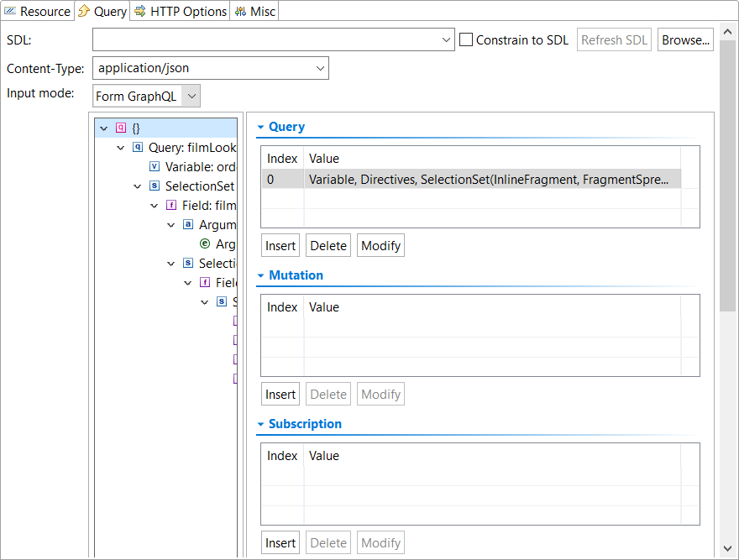This screenshot has height=560, width=739.
Task: Click the Refresh SDL button
Action: point(614,39)
